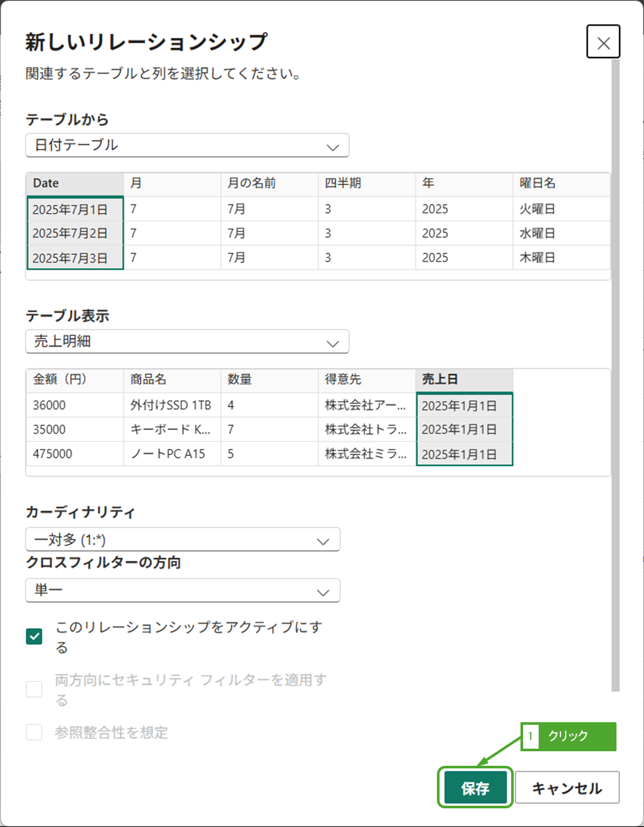
Task: Close the new relationship dialog with X
Action: (x=603, y=42)
